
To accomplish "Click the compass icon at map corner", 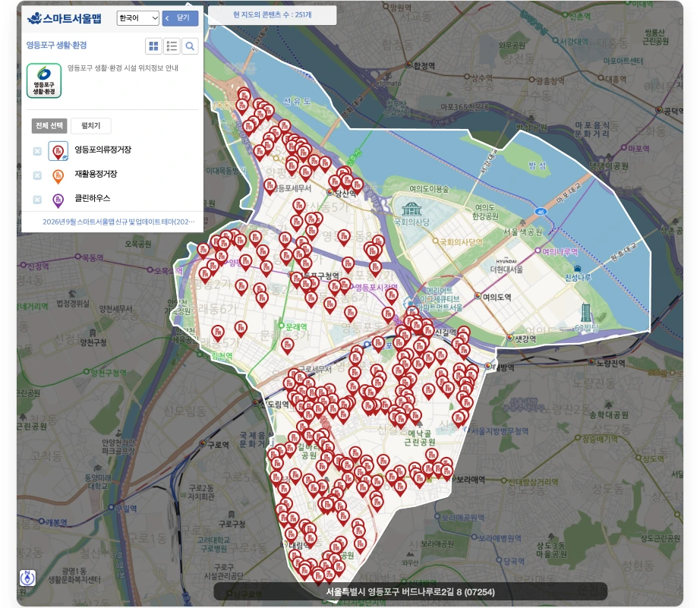I will [x=27, y=578].
